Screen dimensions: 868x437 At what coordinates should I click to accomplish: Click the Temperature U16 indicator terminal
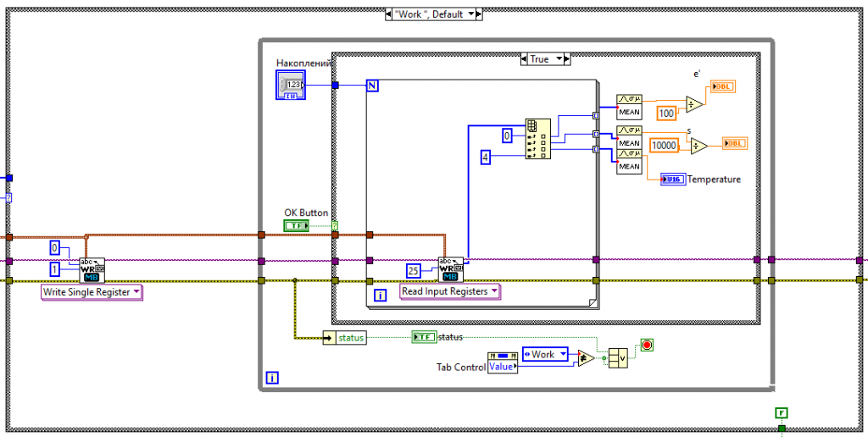pyautogui.click(x=673, y=180)
